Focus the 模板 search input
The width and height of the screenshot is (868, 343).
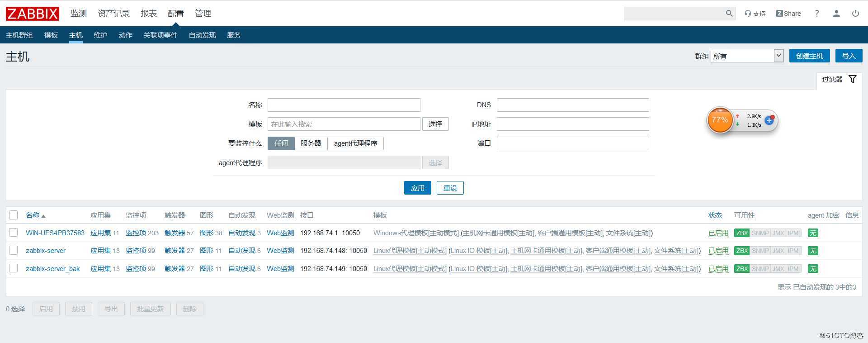344,124
